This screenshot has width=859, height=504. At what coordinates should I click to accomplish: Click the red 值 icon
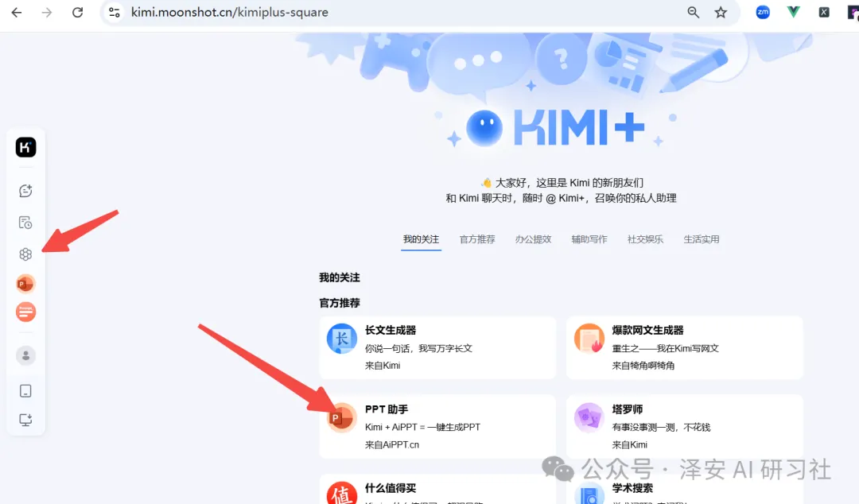[x=342, y=493]
